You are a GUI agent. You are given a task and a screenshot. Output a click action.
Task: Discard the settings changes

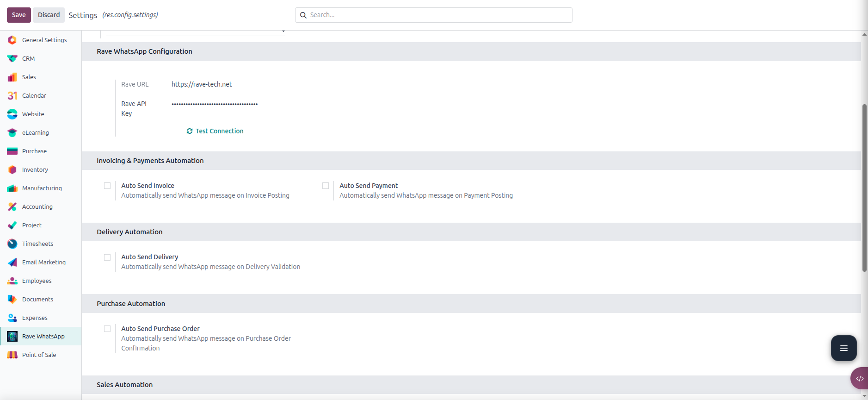[49, 15]
